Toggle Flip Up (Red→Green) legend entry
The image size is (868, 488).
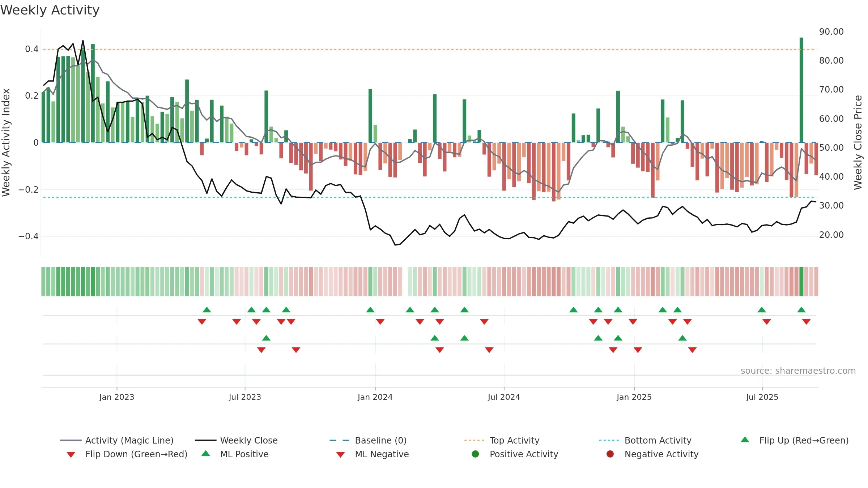pyautogui.click(x=794, y=440)
